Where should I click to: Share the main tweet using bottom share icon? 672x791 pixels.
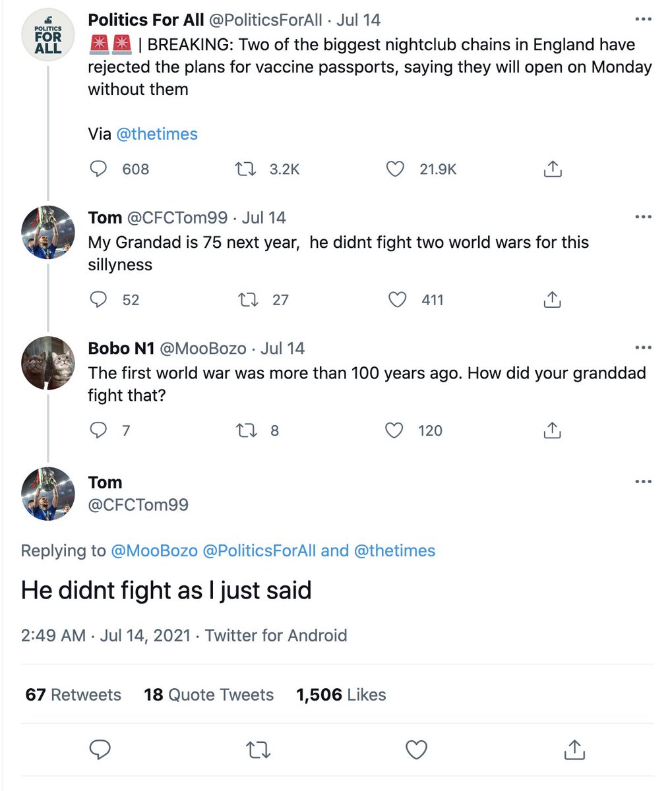pyautogui.click(x=574, y=749)
